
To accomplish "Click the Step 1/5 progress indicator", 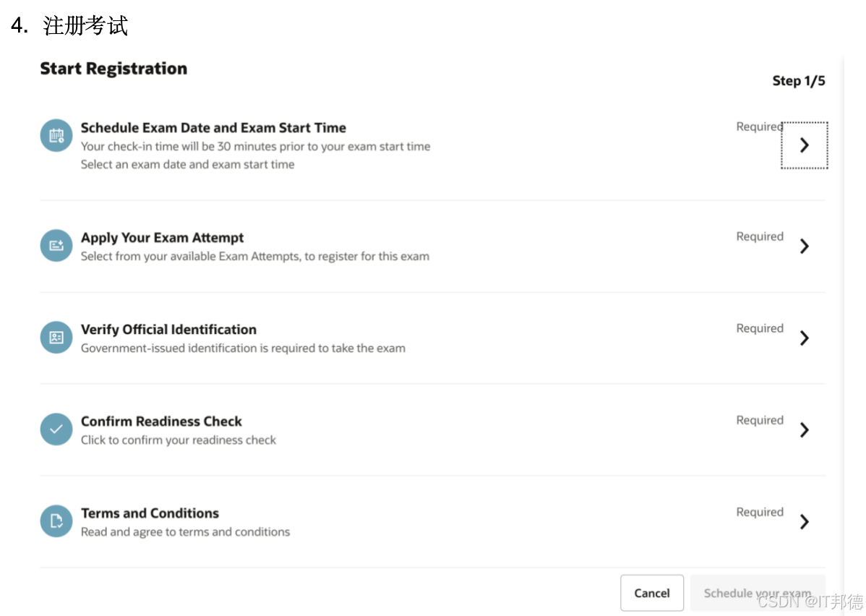I will pos(798,81).
